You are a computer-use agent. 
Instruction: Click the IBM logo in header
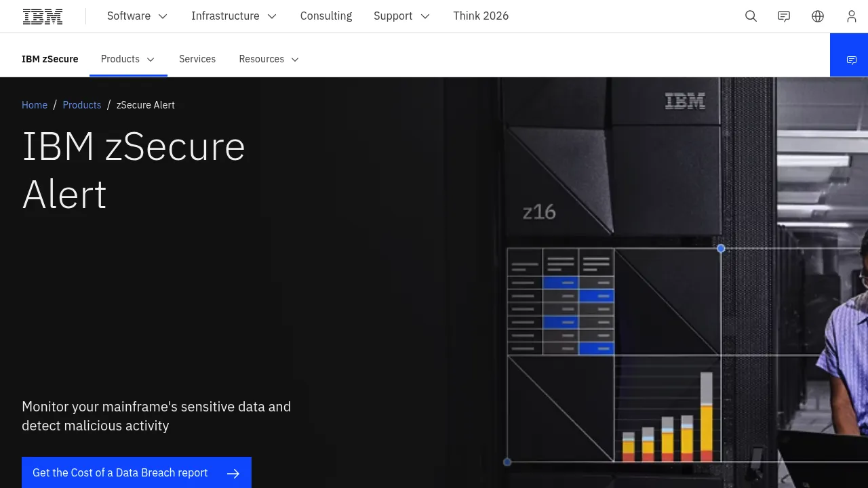click(x=43, y=16)
